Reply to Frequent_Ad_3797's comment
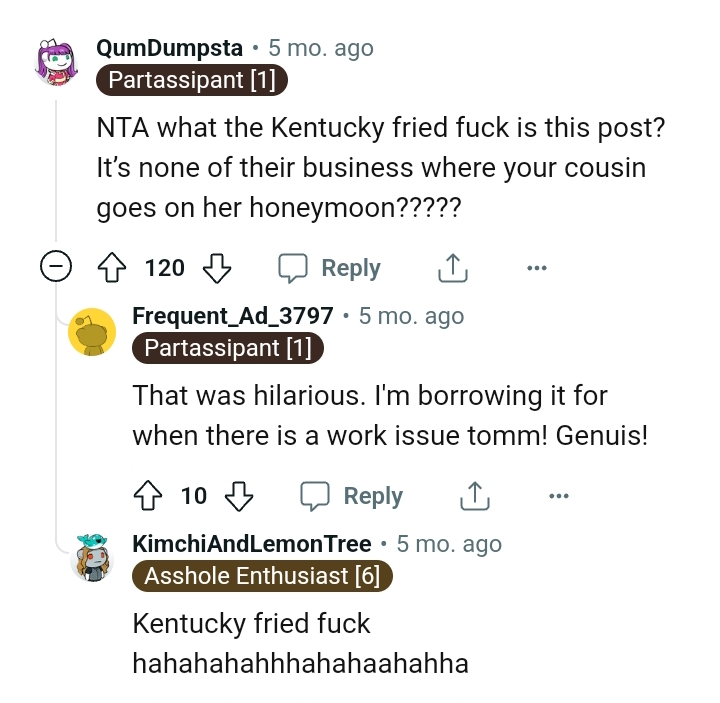 [x=352, y=496]
